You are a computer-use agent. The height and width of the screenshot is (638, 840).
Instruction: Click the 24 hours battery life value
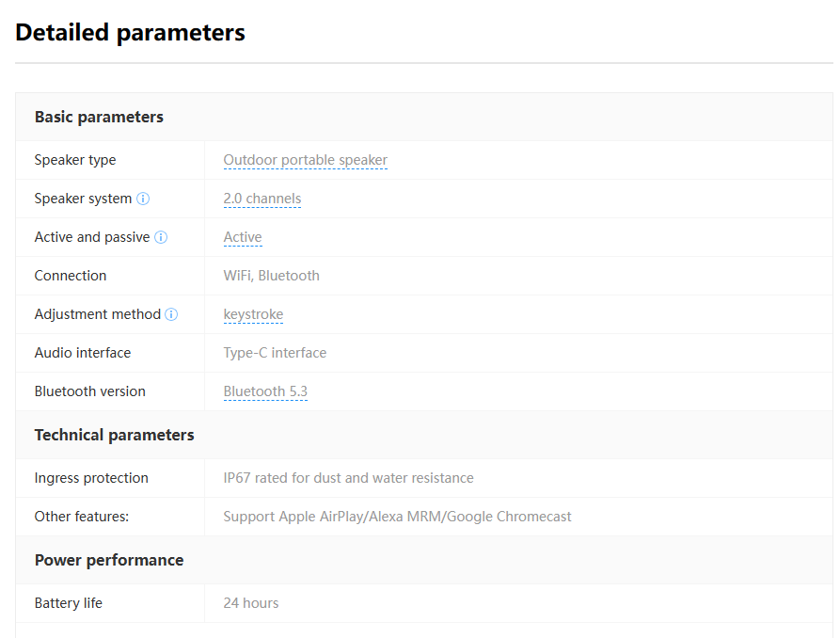pyautogui.click(x=250, y=603)
